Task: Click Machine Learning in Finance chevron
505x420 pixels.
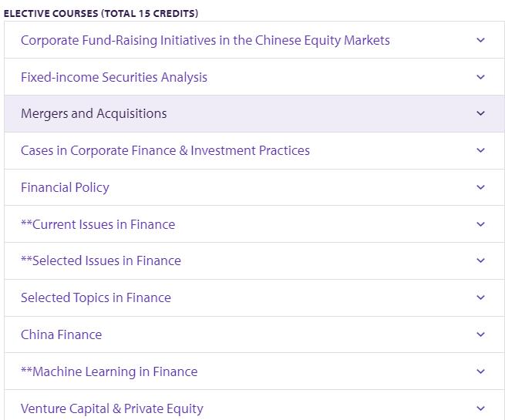Action: (480, 371)
